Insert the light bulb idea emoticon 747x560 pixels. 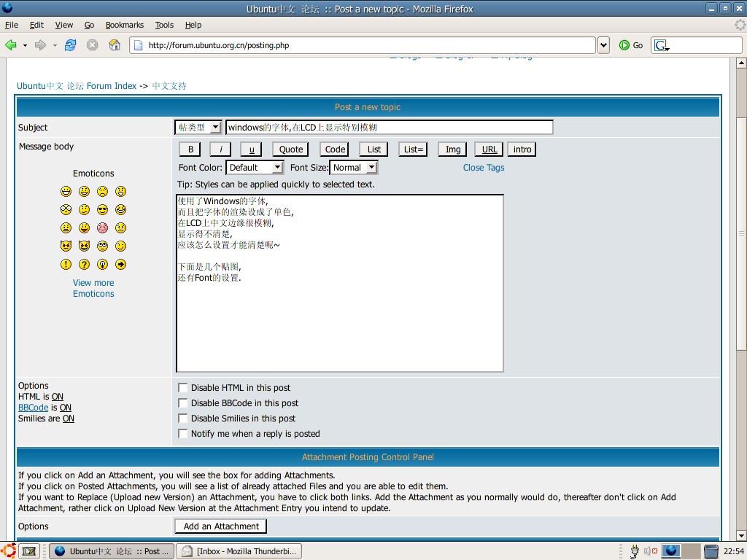tap(102, 264)
